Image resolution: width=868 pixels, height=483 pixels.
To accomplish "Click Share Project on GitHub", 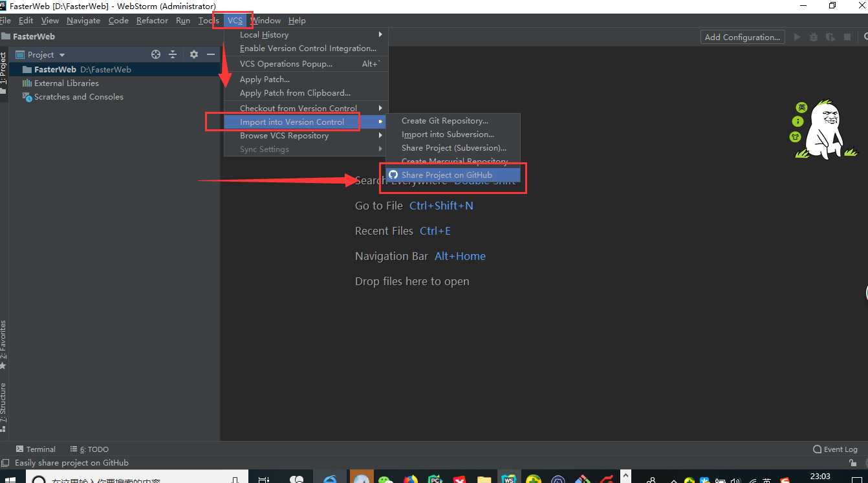I will 453,175.
